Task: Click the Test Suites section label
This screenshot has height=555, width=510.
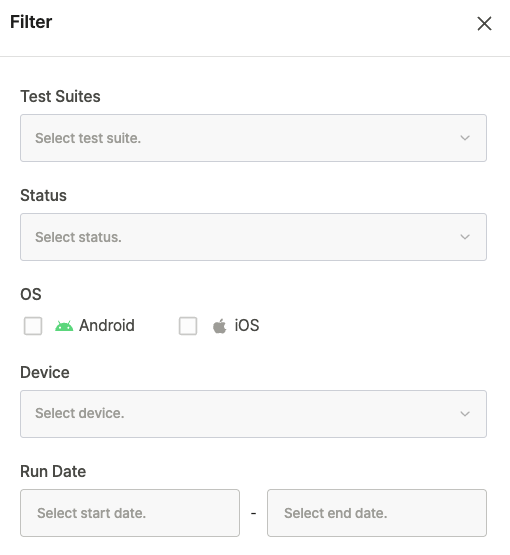Action: [x=61, y=96]
